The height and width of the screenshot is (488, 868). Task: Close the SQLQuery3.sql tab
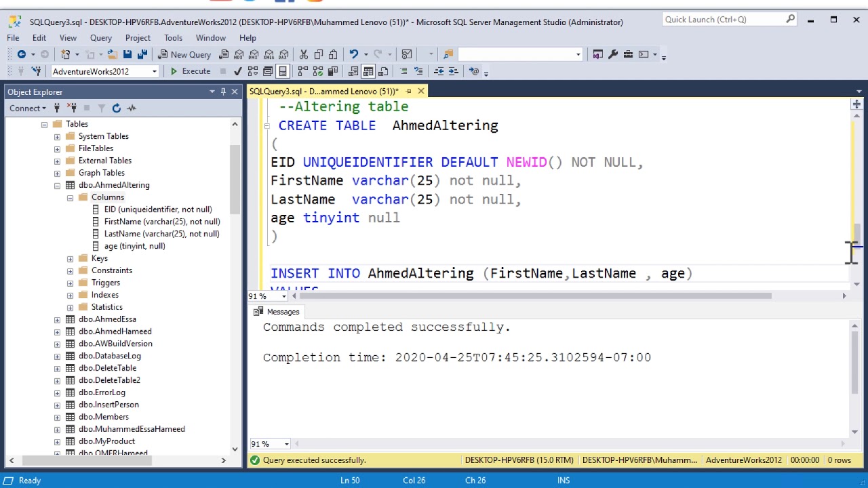(x=421, y=91)
